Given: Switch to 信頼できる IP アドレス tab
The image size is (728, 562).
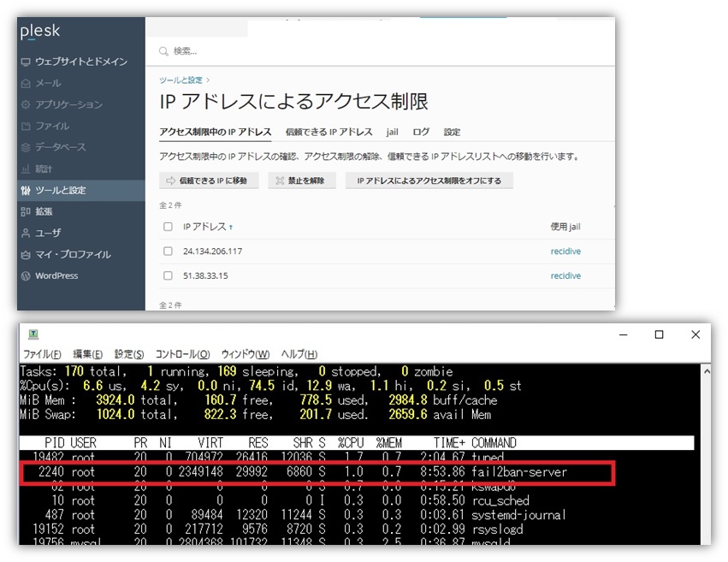Looking at the screenshot, I should tap(328, 132).
